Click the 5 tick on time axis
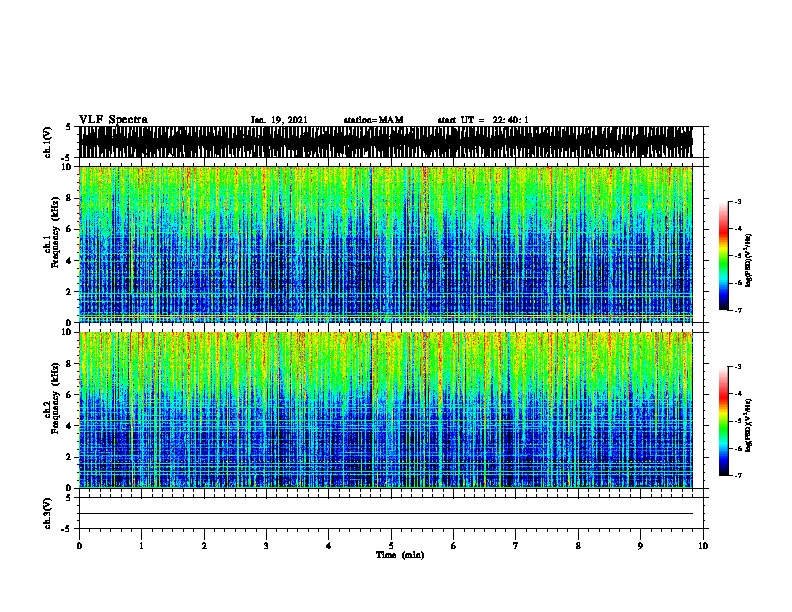The height and width of the screenshot is (612, 792). coord(391,546)
